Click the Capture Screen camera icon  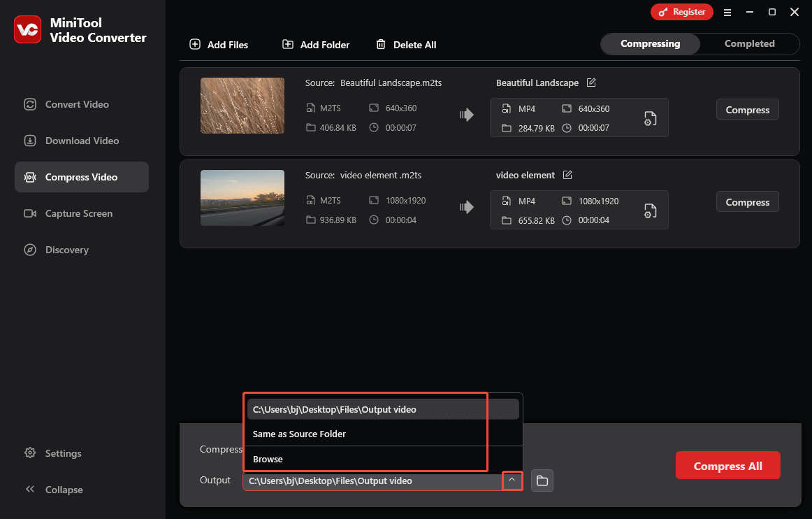30,213
